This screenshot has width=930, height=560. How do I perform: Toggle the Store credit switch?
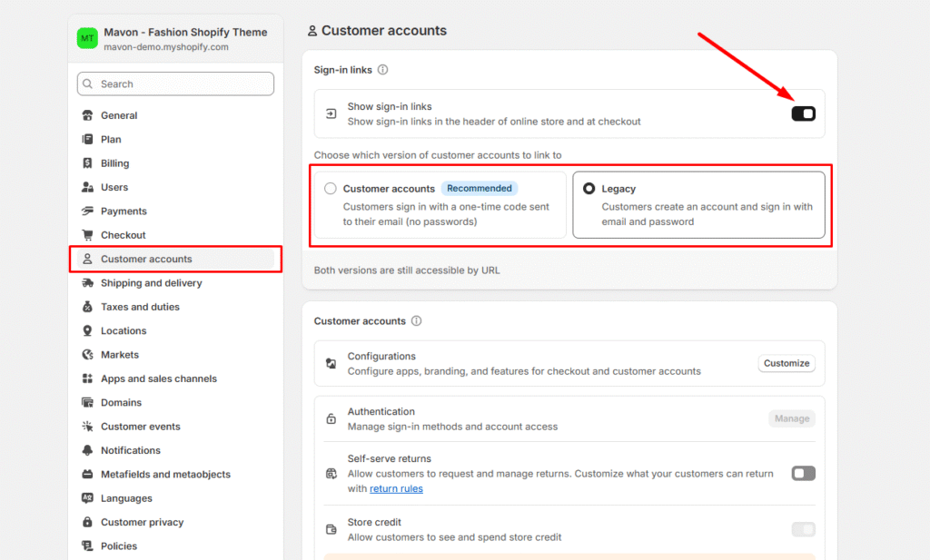(x=803, y=529)
